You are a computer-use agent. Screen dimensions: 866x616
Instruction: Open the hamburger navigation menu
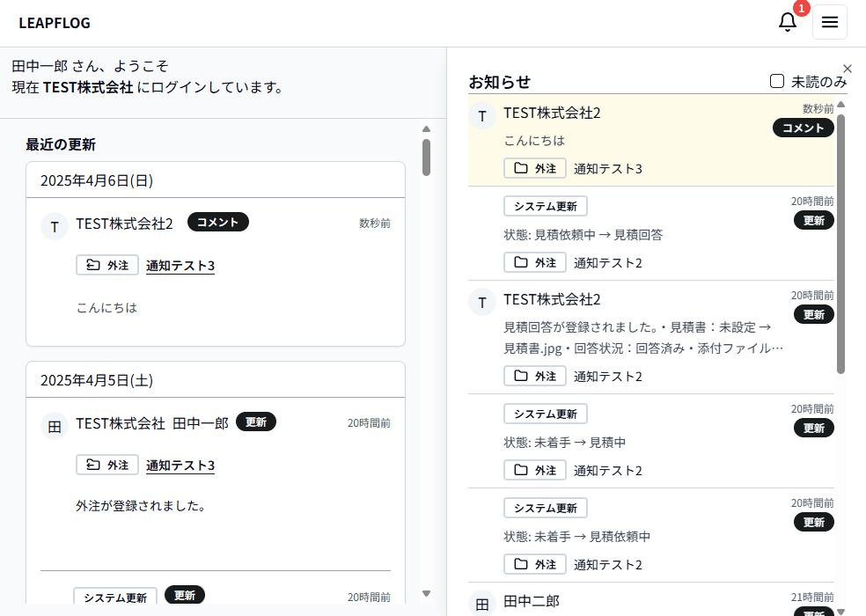point(829,21)
